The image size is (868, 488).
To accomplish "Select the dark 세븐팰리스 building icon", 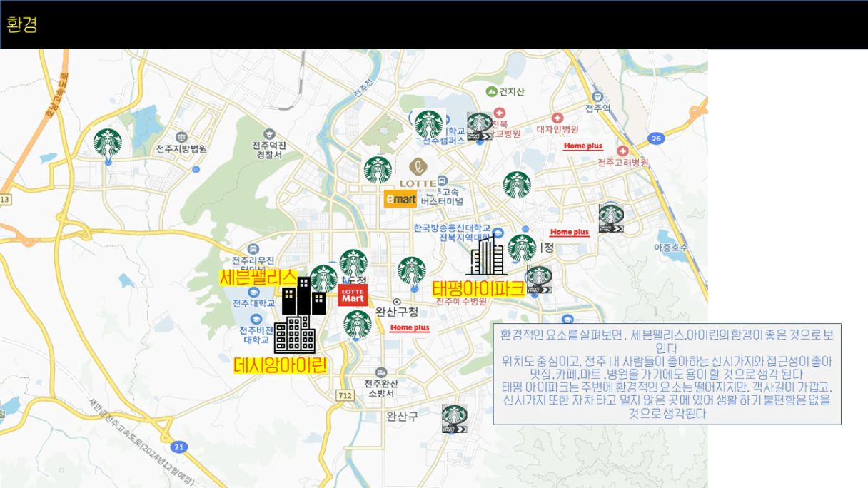I will tap(303, 296).
